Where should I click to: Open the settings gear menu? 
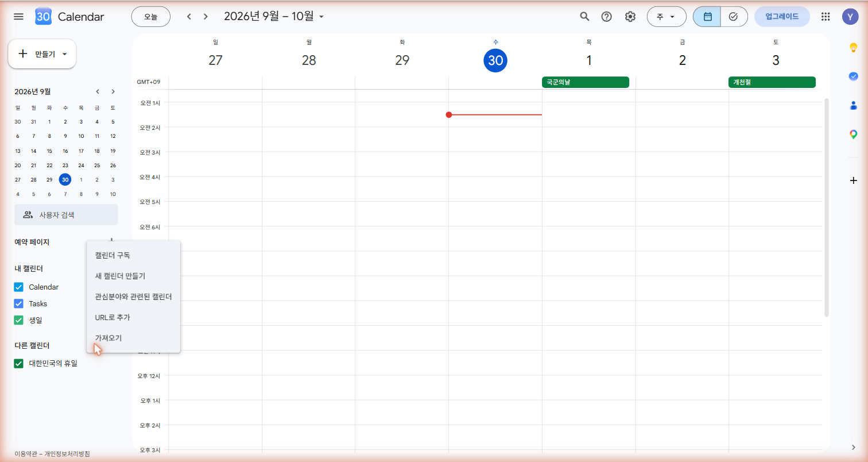(x=630, y=17)
